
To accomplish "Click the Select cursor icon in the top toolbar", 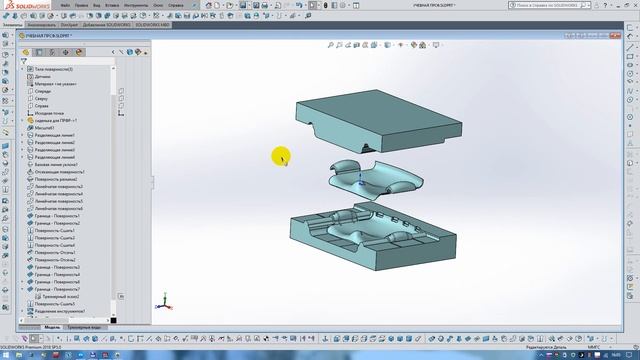I will pos(312,5).
